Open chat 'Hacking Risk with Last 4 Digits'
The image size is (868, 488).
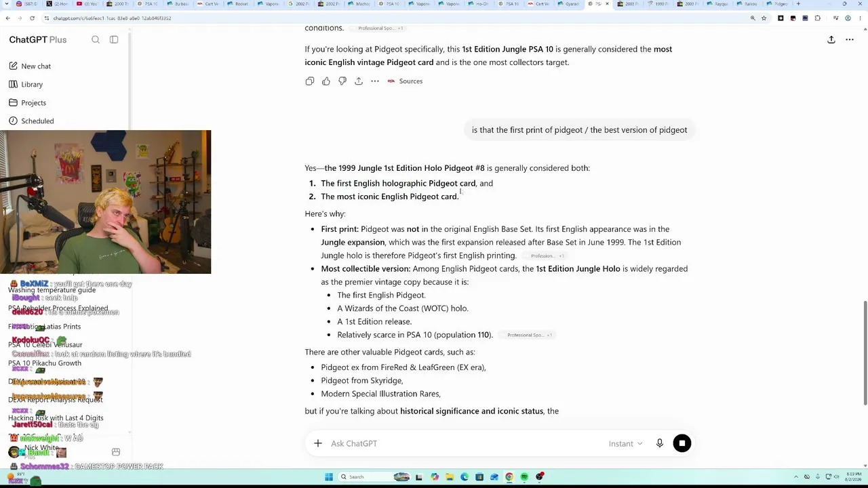coord(56,418)
